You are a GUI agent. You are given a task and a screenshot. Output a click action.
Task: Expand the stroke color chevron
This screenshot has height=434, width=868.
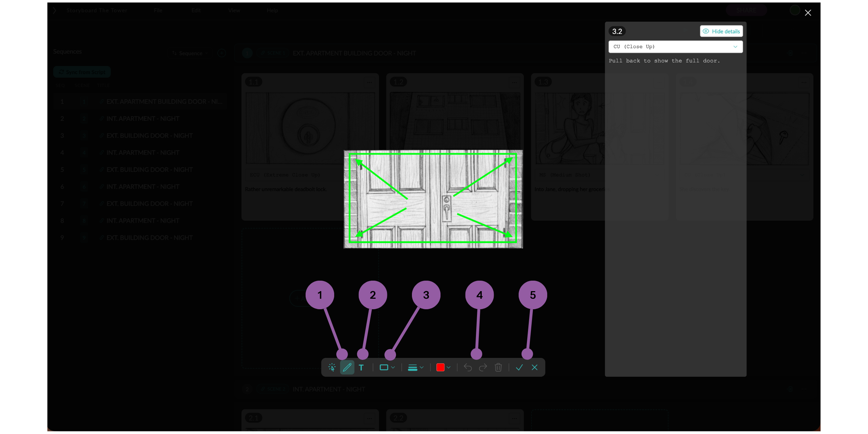tap(449, 367)
